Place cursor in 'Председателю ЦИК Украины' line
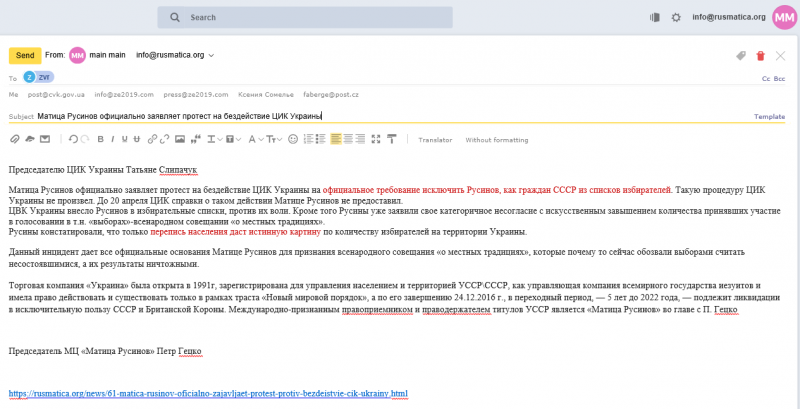 pyautogui.click(x=103, y=169)
